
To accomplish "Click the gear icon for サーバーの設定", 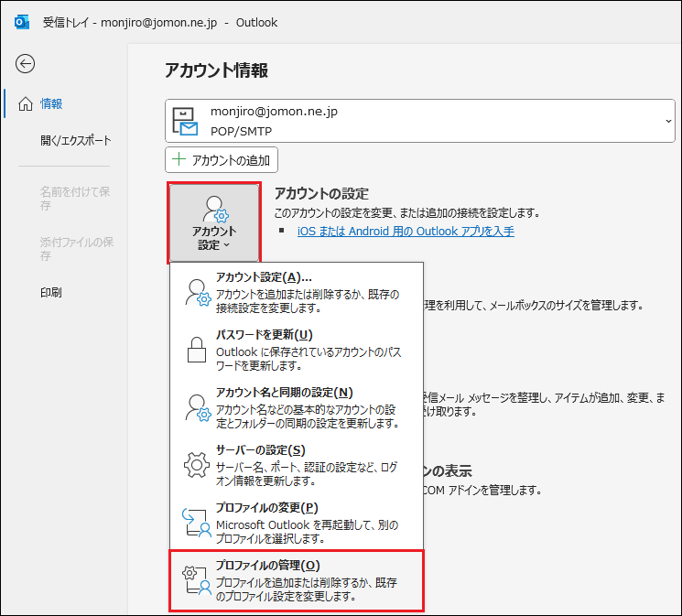I will coord(198,465).
